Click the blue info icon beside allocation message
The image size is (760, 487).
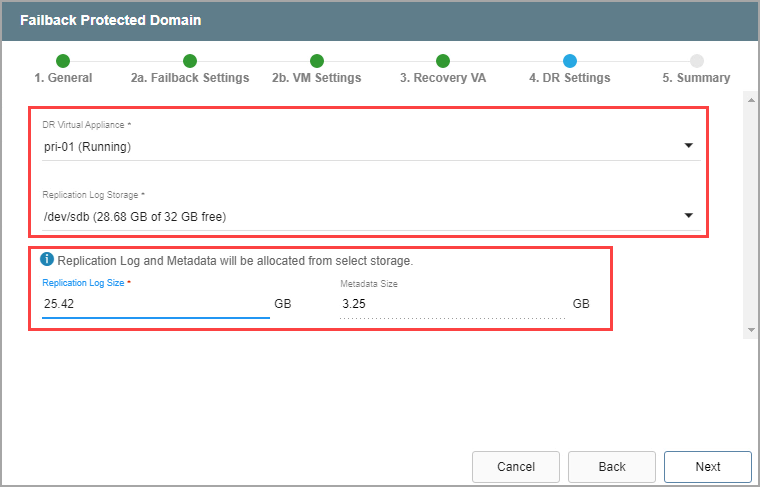point(47,260)
